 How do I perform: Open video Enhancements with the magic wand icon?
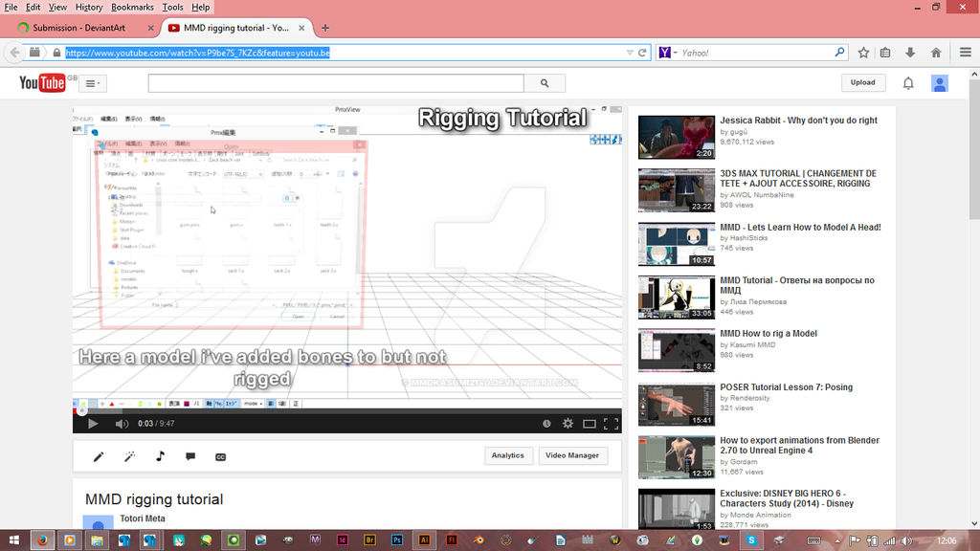click(x=129, y=456)
